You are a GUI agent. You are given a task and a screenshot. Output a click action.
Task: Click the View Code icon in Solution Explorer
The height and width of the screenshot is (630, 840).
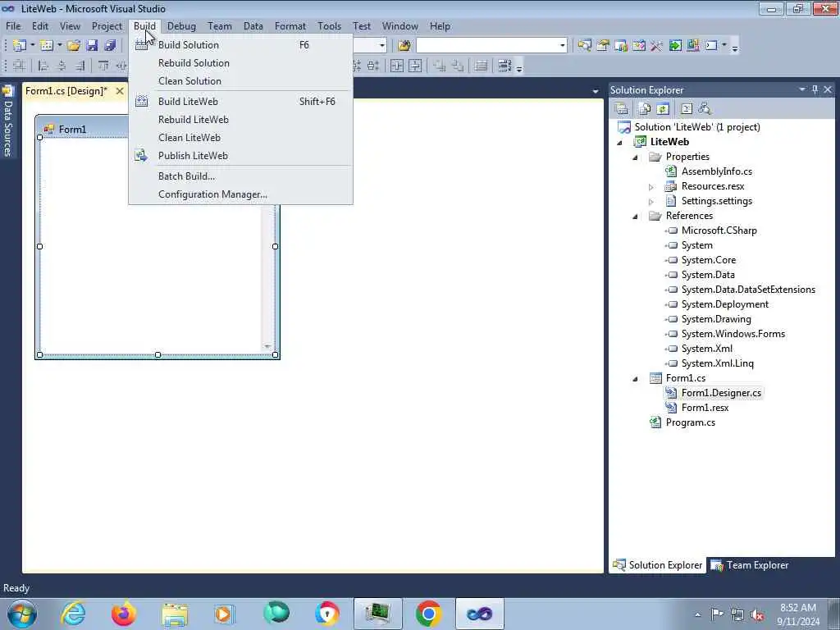[x=687, y=109]
